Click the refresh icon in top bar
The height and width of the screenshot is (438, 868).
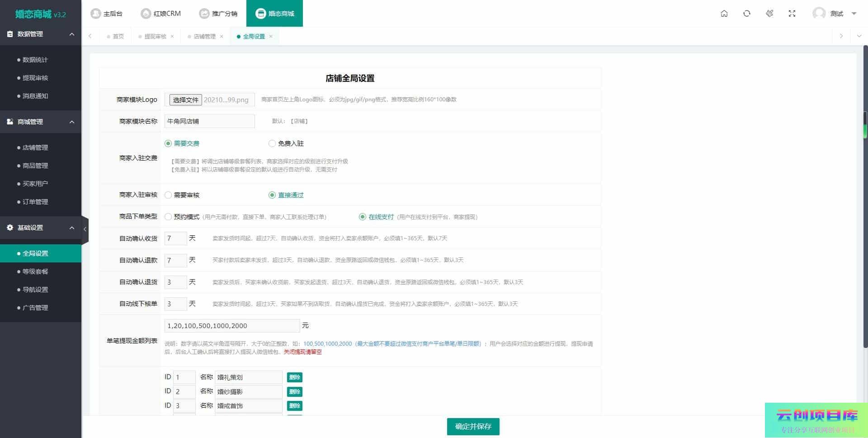[746, 14]
